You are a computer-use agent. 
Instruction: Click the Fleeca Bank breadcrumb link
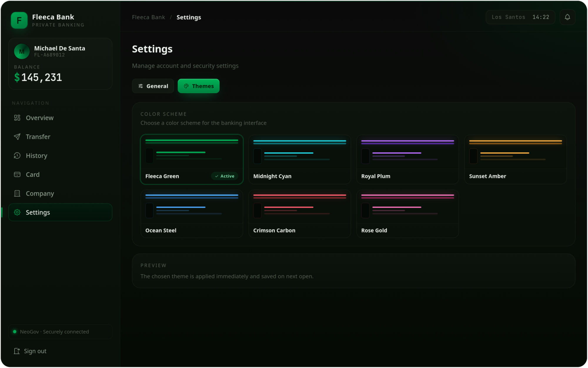click(148, 17)
